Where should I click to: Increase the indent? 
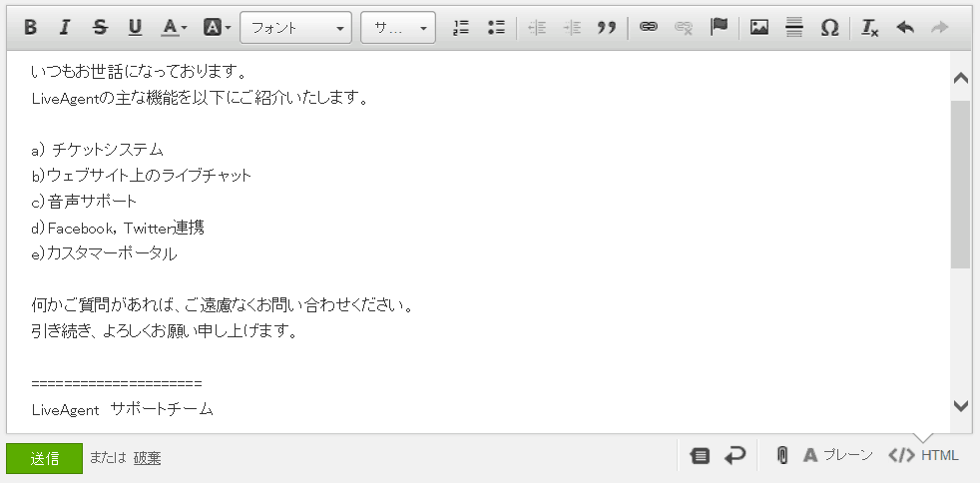[572, 28]
